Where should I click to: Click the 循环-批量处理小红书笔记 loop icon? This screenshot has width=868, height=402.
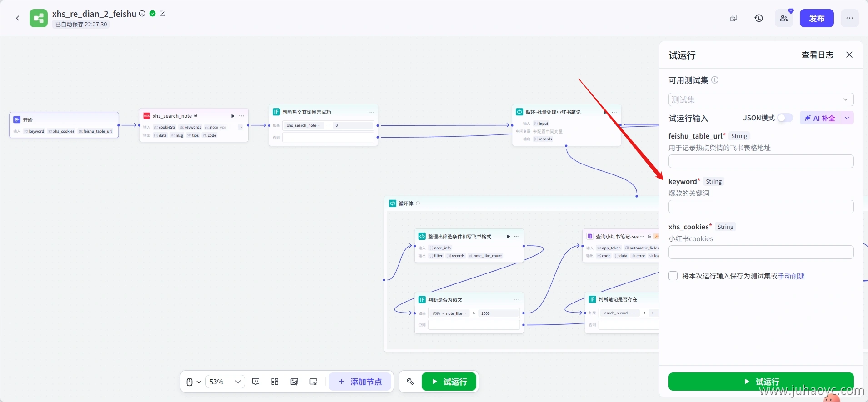tap(519, 112)
